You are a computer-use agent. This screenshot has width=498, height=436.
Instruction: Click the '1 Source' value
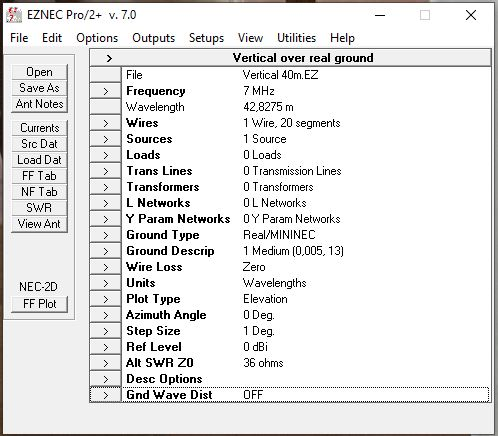tap(265, 139)
